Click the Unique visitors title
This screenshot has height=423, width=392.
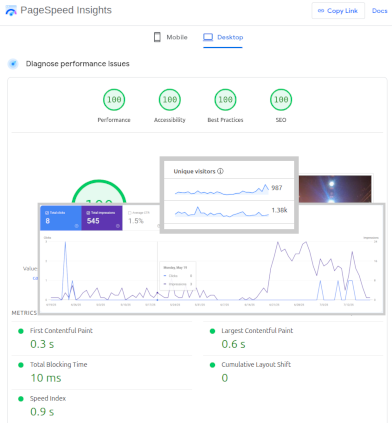coord(194,171)
